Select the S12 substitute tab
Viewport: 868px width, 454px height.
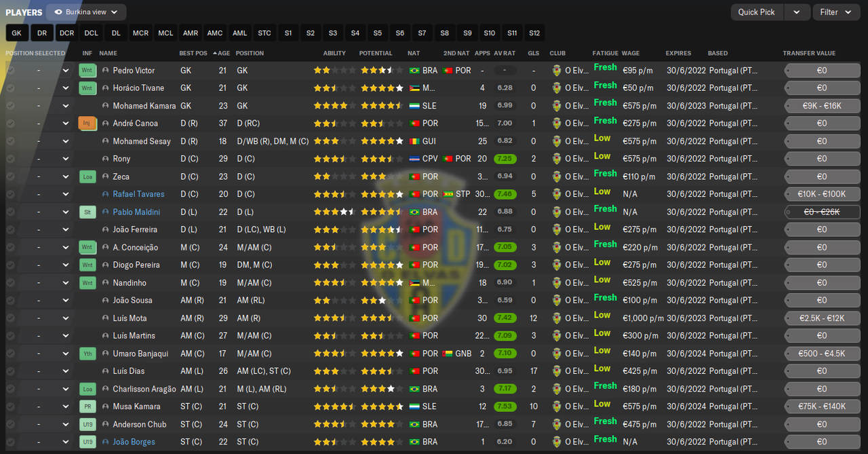(x=534, y=33)
